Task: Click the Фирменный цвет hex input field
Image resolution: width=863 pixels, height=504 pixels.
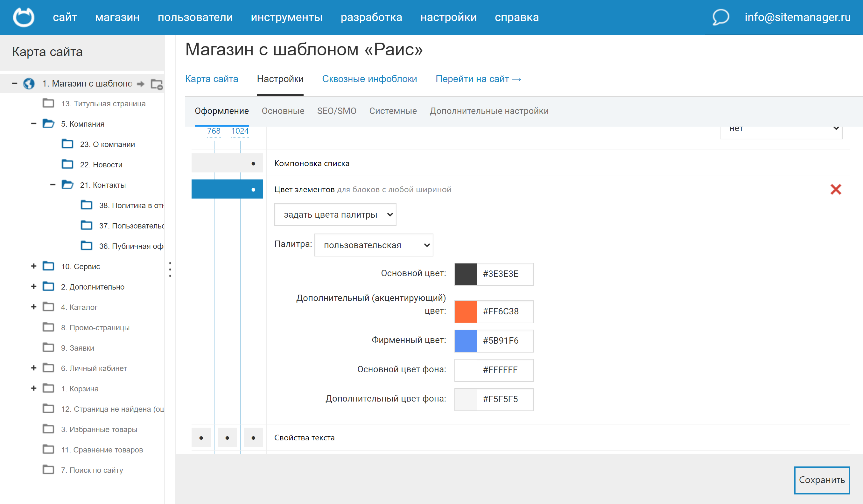Action: (504, 341)
